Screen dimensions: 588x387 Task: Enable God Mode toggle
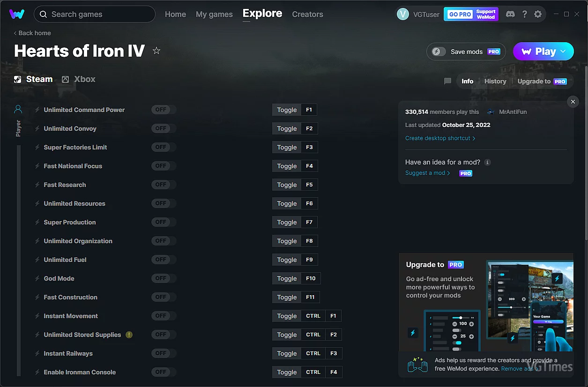[x=164, y=278]
